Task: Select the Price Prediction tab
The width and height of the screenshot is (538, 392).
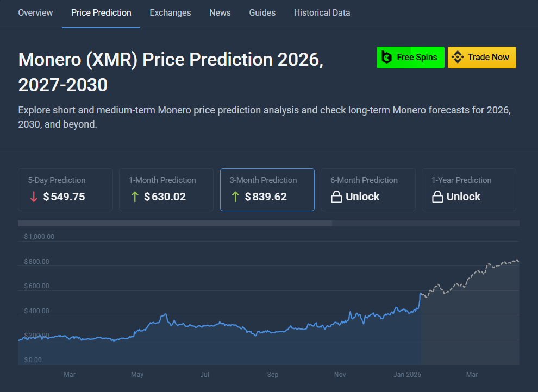Action: pyautogui.click(x=101, y=12)
